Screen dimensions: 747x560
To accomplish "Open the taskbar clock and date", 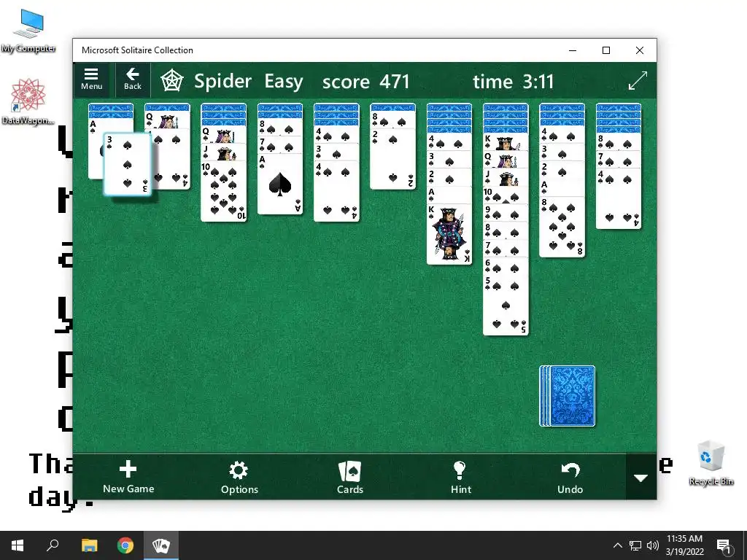I will click(684, 545).
